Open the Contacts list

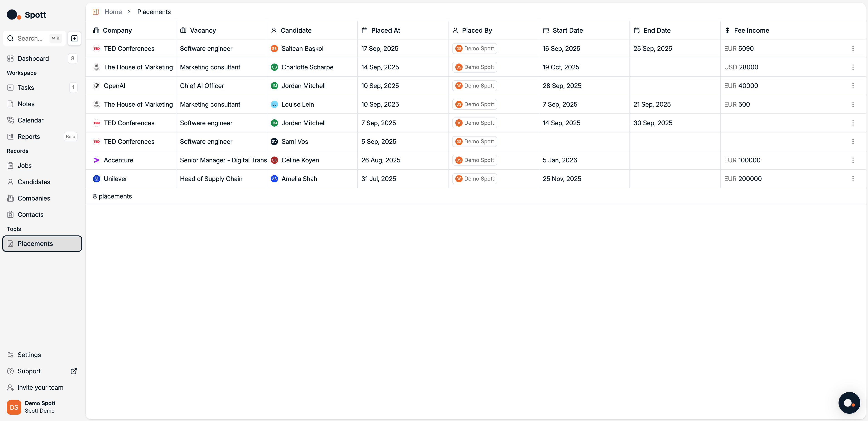pos(42,215)
